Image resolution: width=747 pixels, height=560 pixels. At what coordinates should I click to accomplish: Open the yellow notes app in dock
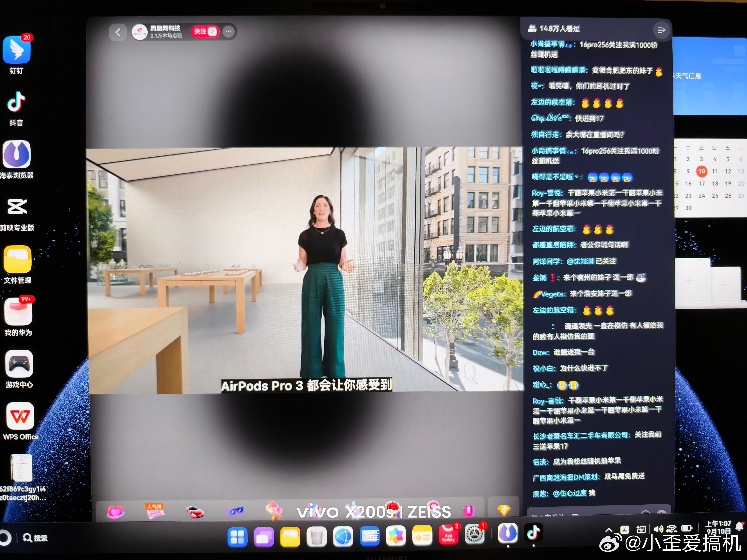422,535
